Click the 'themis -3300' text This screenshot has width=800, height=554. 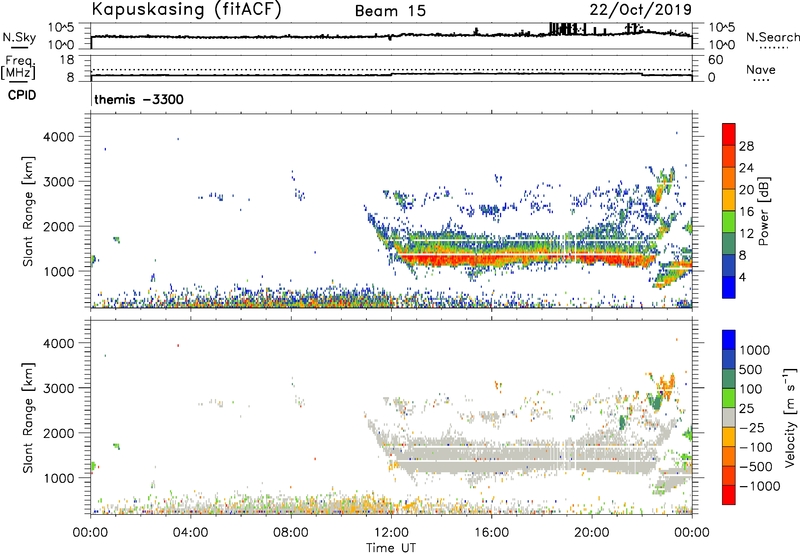coord(139,99)
